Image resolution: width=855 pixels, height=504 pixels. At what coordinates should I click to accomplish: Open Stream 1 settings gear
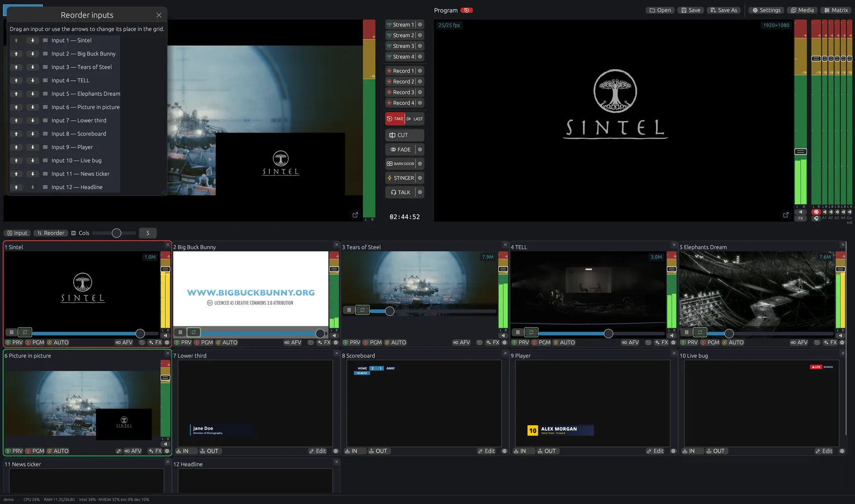(420, 25)
